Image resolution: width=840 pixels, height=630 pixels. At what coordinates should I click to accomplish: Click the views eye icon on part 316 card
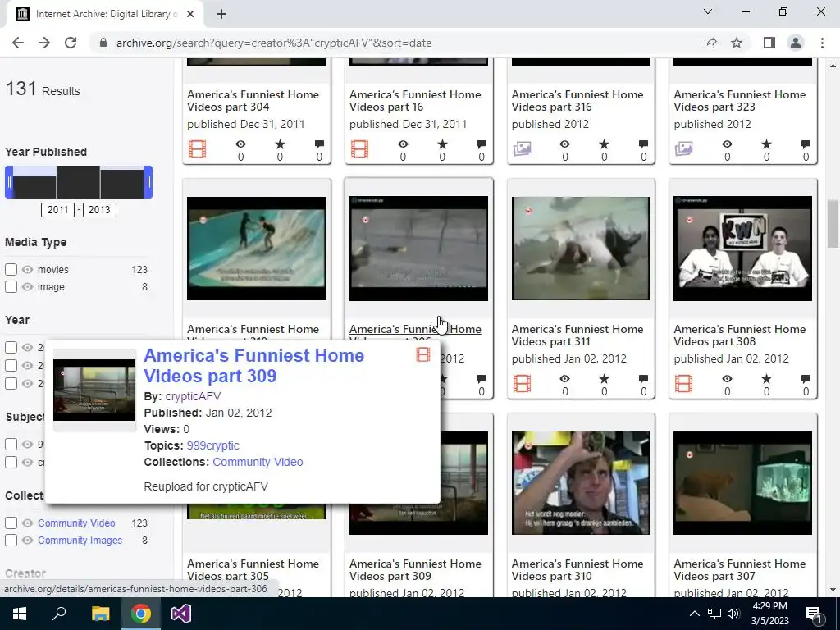(x=564, y=144)
